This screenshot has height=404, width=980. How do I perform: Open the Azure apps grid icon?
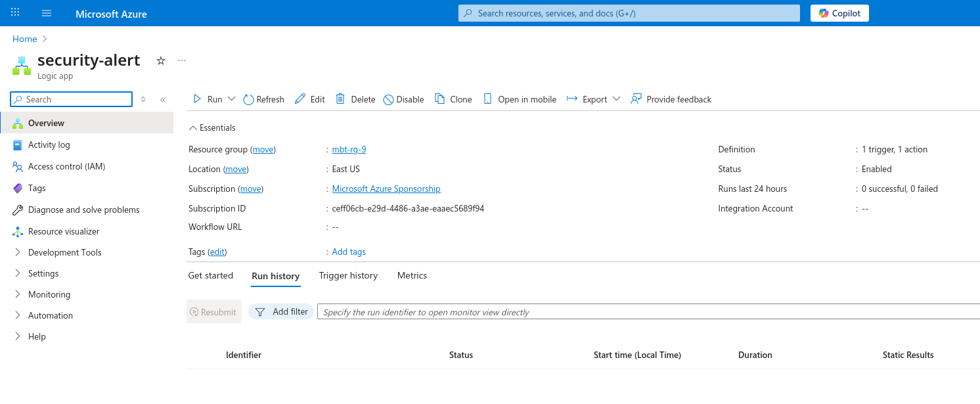(16, 13)
